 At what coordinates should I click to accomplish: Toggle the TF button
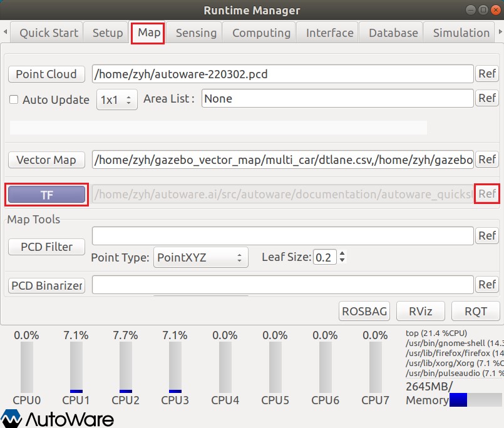coord(46,194)
